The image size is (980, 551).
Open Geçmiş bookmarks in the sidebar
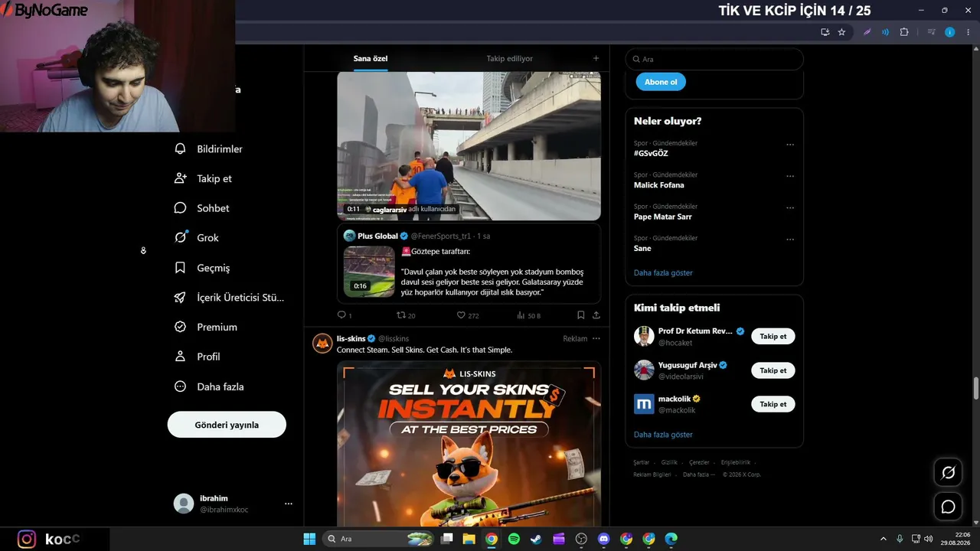(201, 268)
